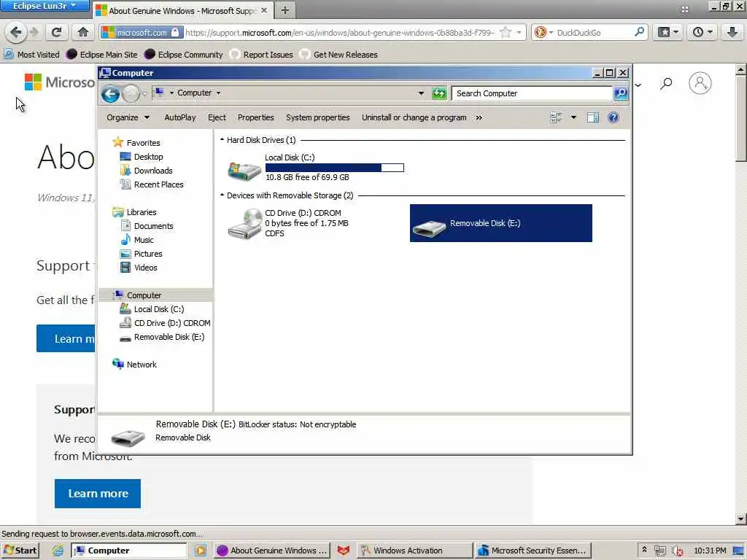Select Removable Disk (E:) in navigation pane

pyautogui.click(x=169, y=337)
